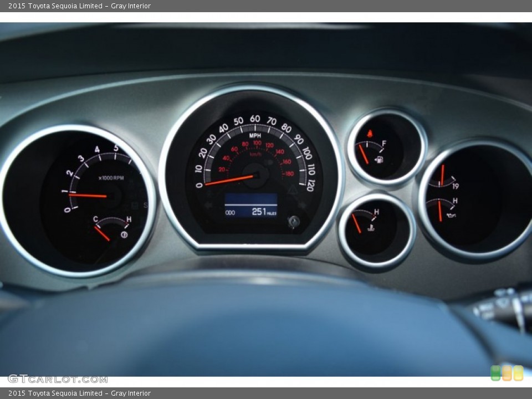Tap the red 140 km/h mark
Viewport: 532px width, 399px height.
(279, 152)
